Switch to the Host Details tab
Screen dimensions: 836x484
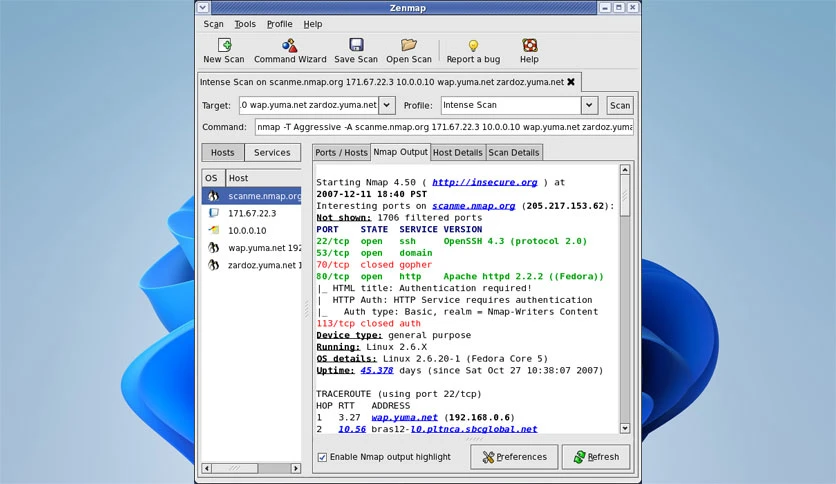[457, 152]
